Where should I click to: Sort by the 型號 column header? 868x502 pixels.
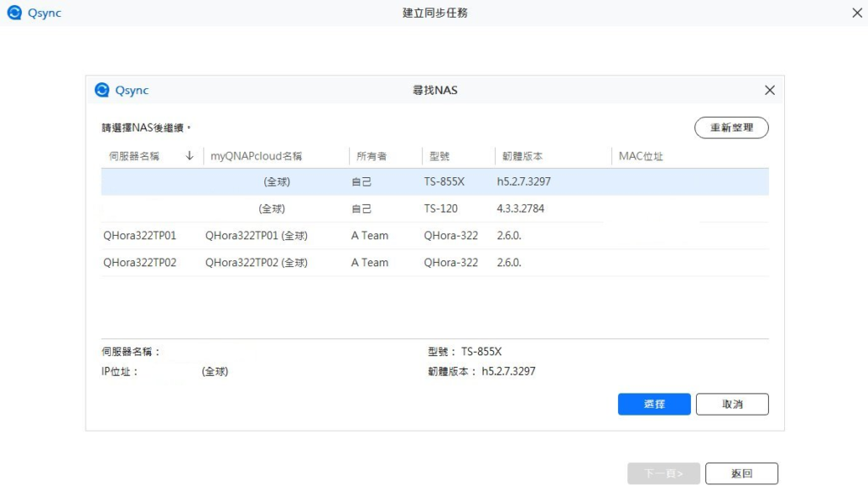(x=439, y=156)
